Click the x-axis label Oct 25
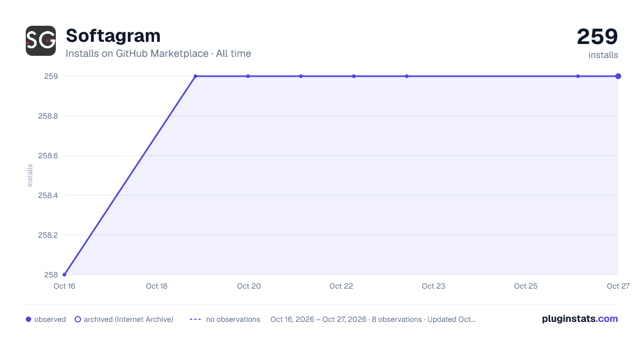The width and height of the screenshot is (644, 338). pos(526,286)
